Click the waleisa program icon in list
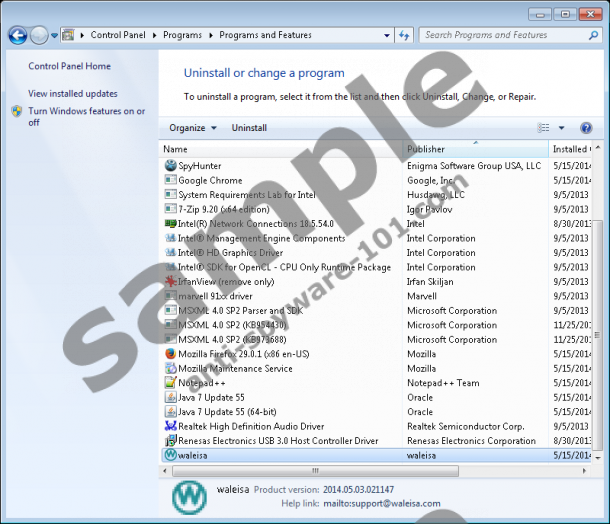Image resolution: width=610 pixels, height=524 pixels. 170,455
